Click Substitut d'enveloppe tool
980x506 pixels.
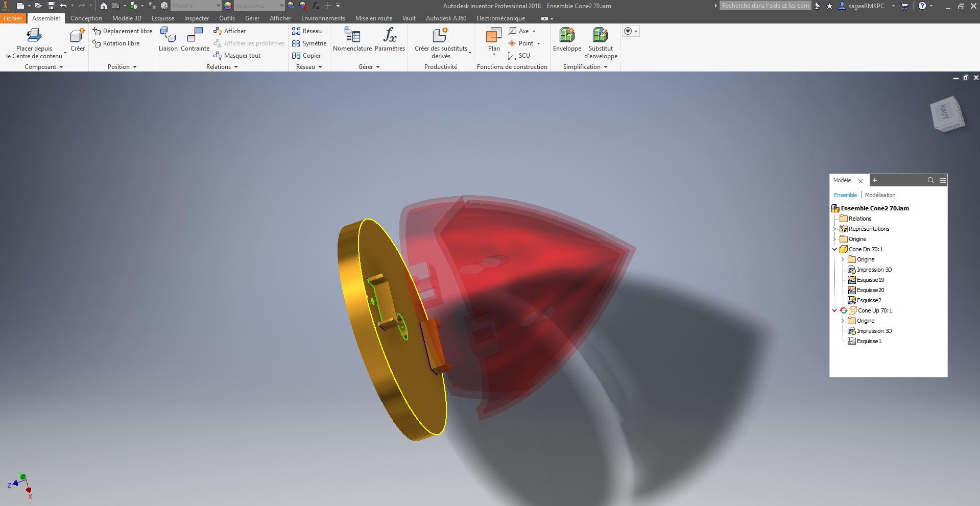point(601,44)
